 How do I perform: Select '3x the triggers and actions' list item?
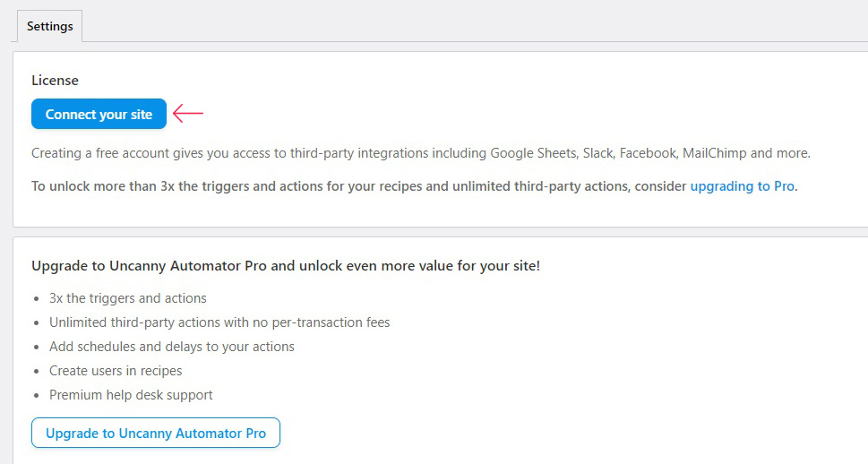pyautogui.click(x=128, y=298)
